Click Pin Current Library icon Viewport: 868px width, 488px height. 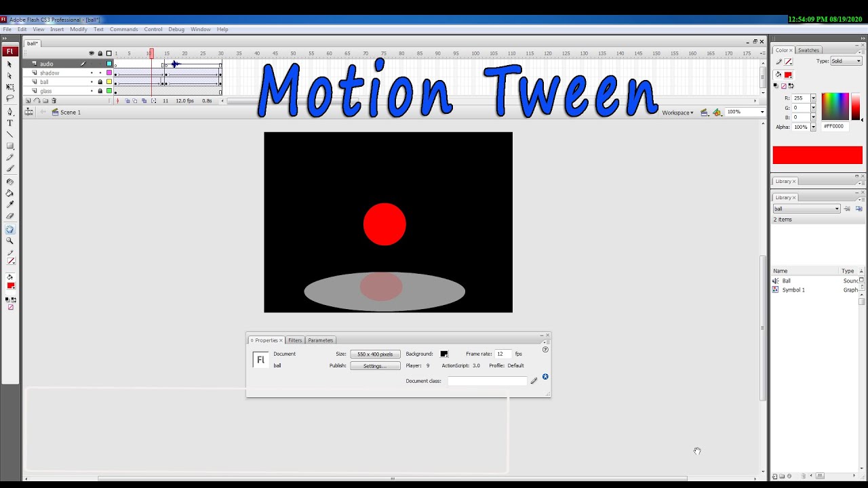point(847,209)
